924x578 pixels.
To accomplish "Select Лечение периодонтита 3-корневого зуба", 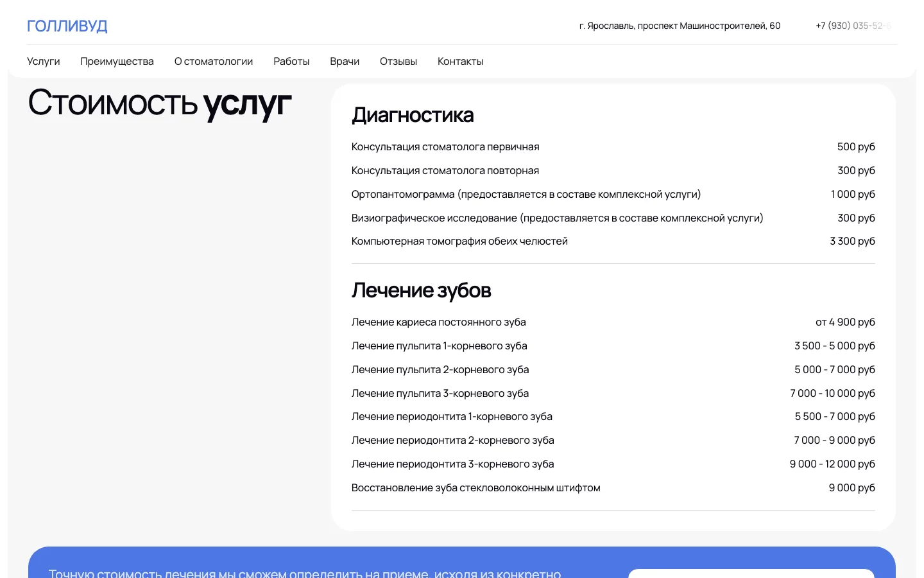I will [453, 464].
